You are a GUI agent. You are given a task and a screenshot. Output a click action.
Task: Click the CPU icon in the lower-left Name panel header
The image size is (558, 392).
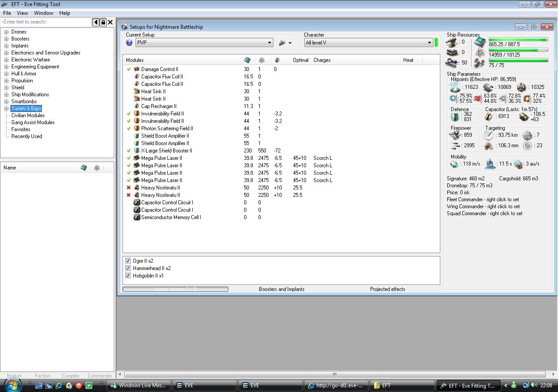(84, 168)
